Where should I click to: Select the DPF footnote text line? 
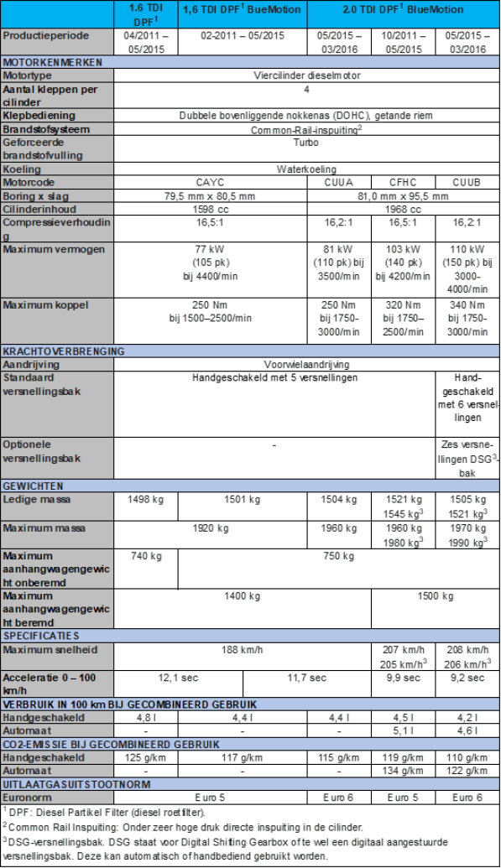105,813
